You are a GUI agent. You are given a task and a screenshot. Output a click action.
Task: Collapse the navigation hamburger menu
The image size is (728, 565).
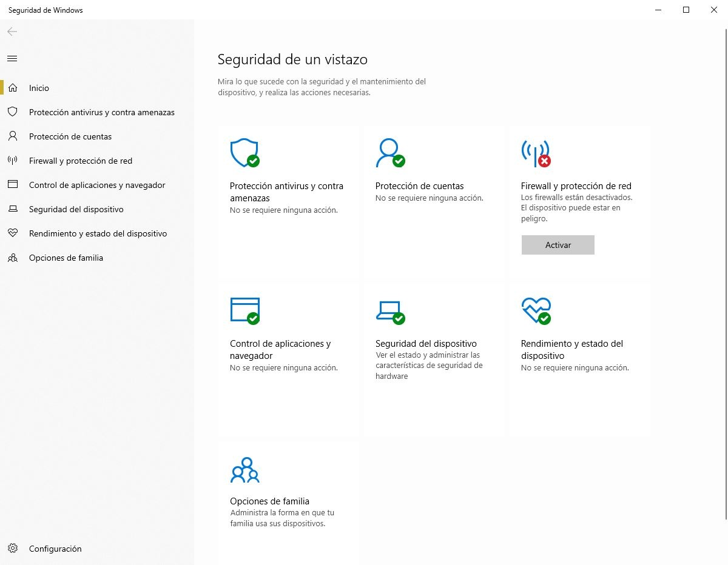(x=12, y=59)
